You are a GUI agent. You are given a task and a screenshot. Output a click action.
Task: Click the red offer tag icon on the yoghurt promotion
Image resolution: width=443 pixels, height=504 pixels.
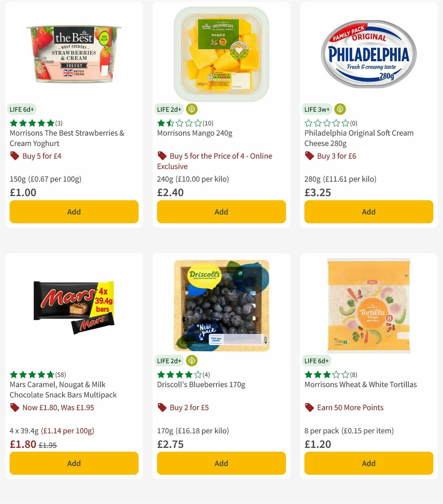[x=15, y=156]
